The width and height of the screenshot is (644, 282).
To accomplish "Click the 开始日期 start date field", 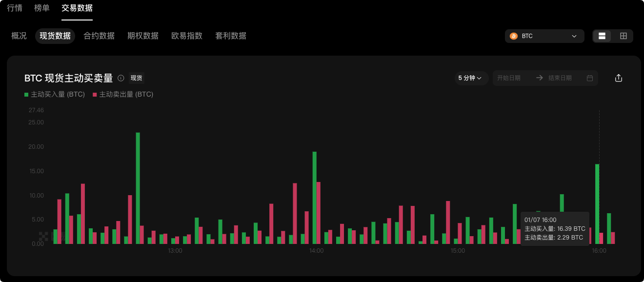I will click(509, 78).
